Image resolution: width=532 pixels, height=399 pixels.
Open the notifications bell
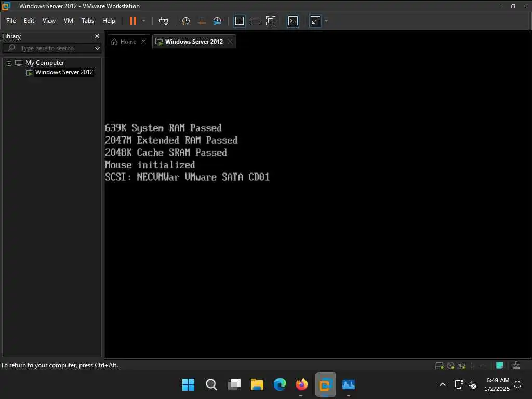[517, 384]
